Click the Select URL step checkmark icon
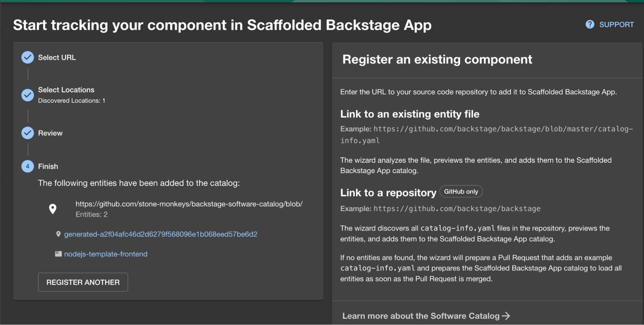This screenshot has height=325, width=644. coord(28,58)
